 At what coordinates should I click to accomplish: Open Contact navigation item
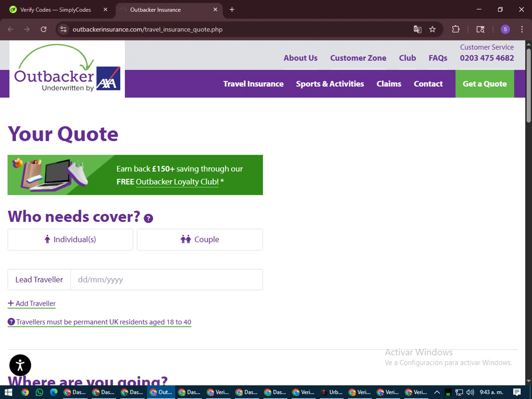(428, 84)
